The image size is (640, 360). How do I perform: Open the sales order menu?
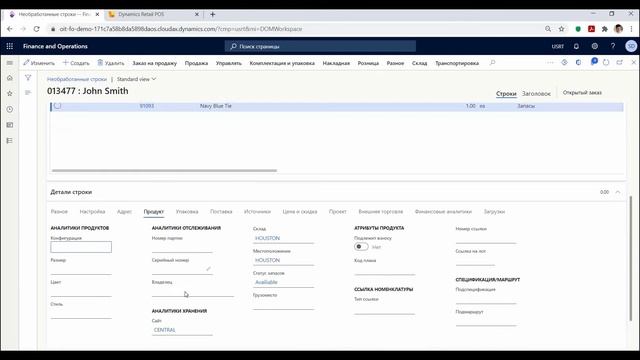pos(154,63)
